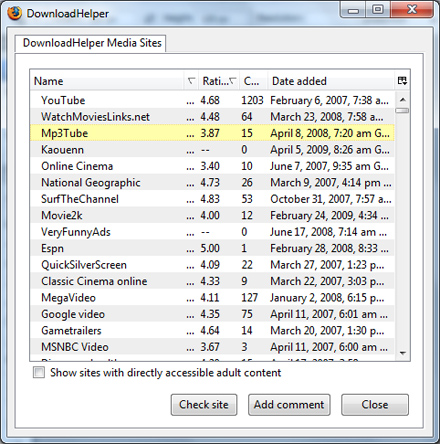
Task: Select the Google video row
Action: 212,314
